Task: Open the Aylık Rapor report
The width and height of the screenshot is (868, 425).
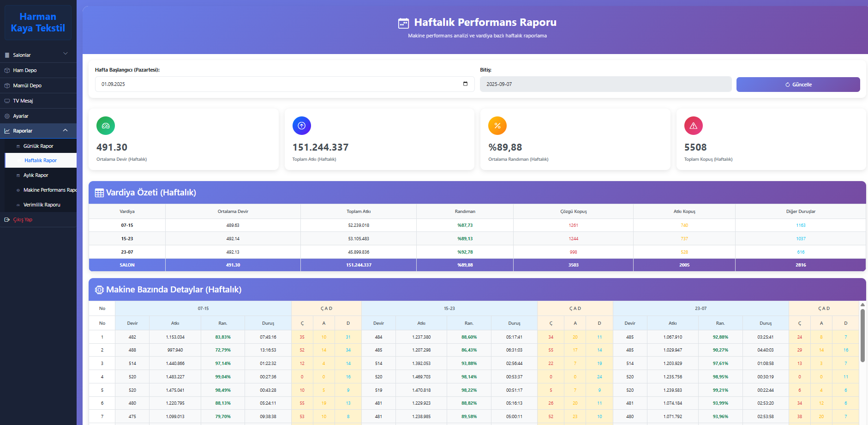Action: [36, 175]
